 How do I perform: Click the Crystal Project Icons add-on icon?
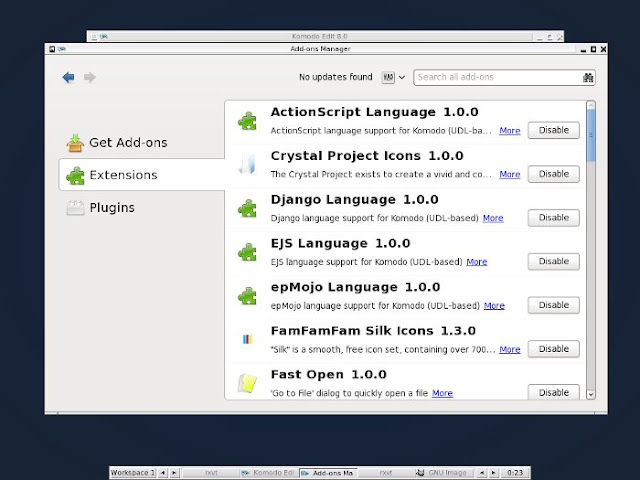click(x=247, y=164)
